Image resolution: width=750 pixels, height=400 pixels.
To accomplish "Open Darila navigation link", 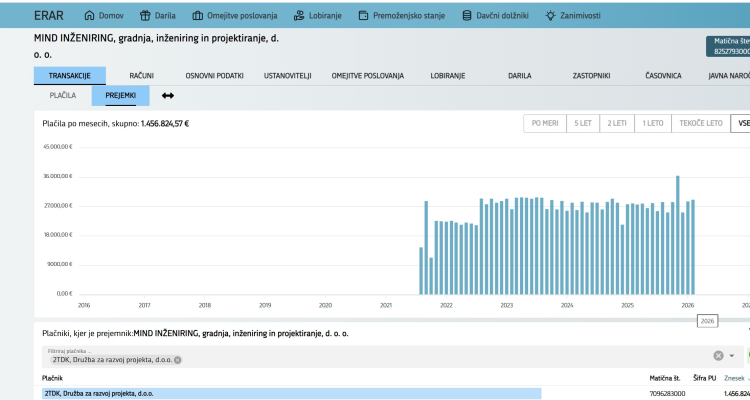I will click(x=158, y=15).
